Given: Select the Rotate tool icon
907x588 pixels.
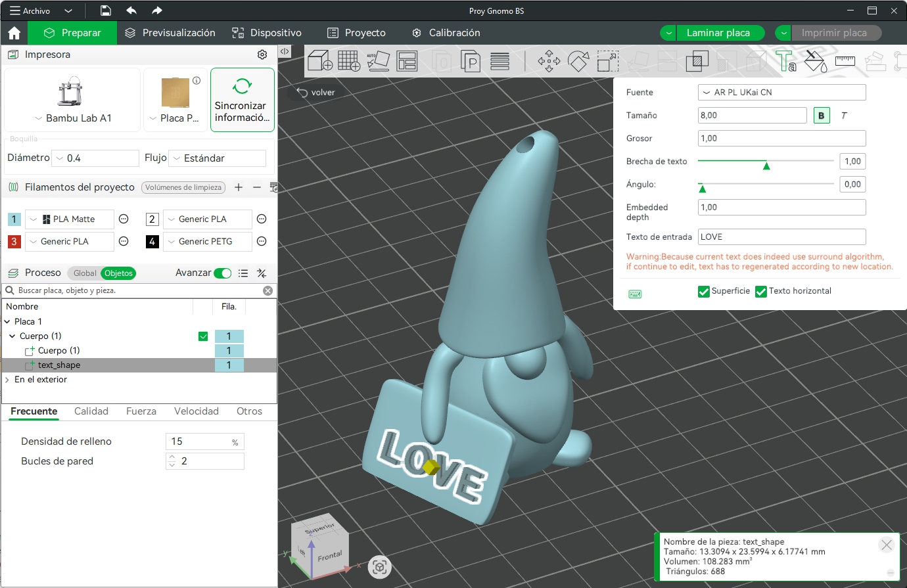Looking at the screenshot, I should pos(578,61).
